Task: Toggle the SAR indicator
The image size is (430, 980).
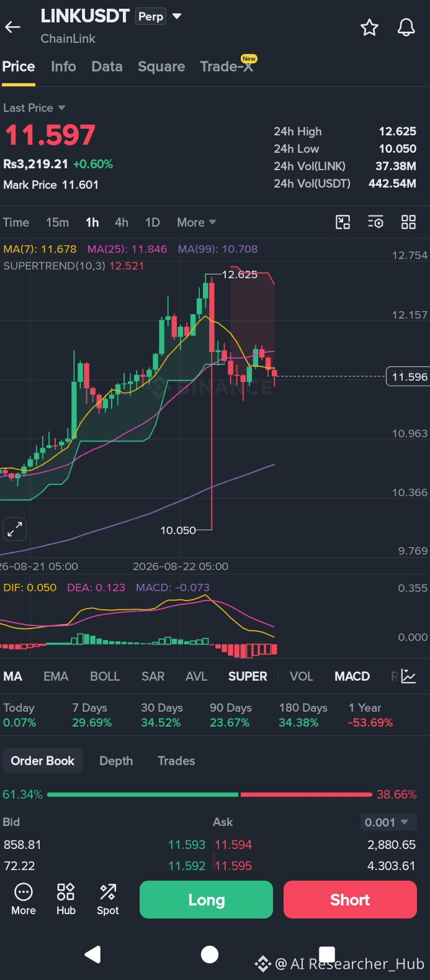Action: click(x=153, y=676)
